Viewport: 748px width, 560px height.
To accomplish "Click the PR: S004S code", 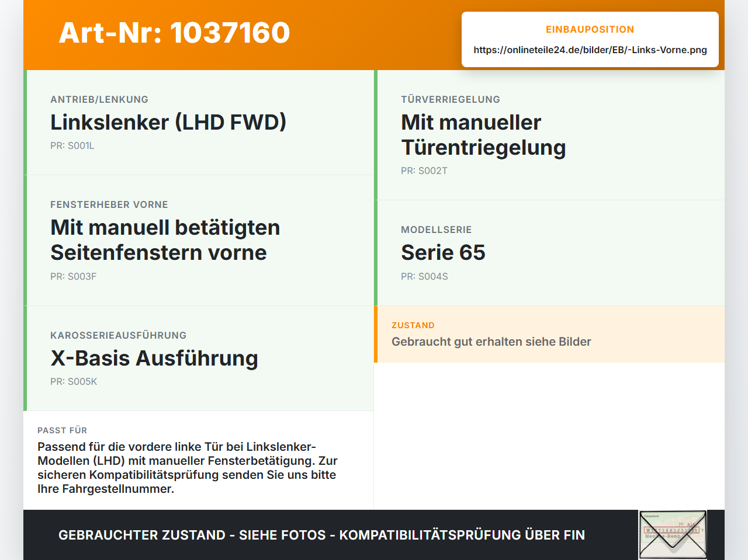I will pos(424,276).
